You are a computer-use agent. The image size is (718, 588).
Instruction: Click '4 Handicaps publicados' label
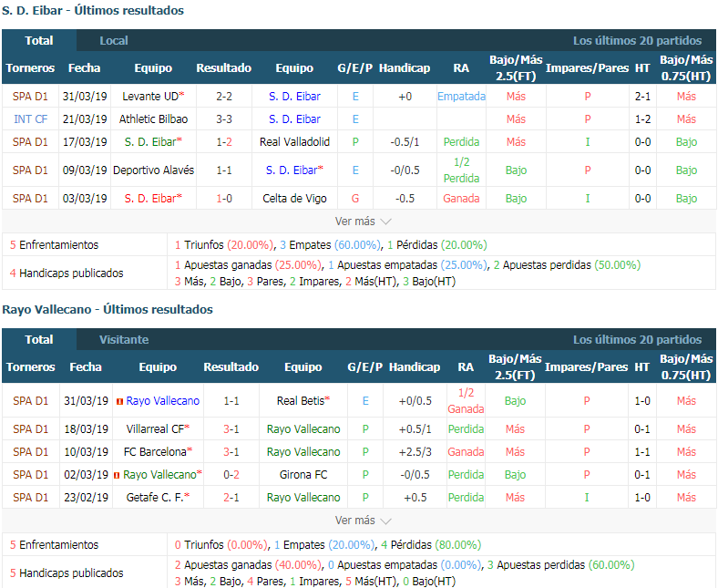coord(67,273)
